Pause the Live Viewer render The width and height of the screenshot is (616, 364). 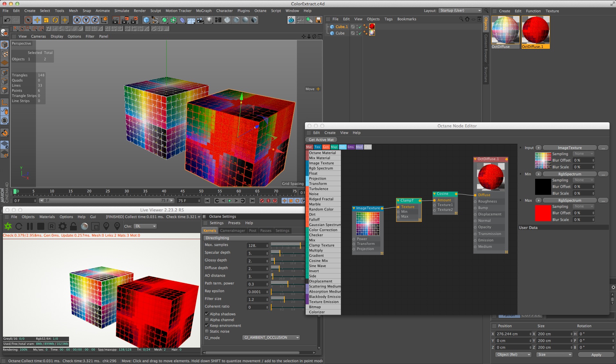click(x=30, y=226)
